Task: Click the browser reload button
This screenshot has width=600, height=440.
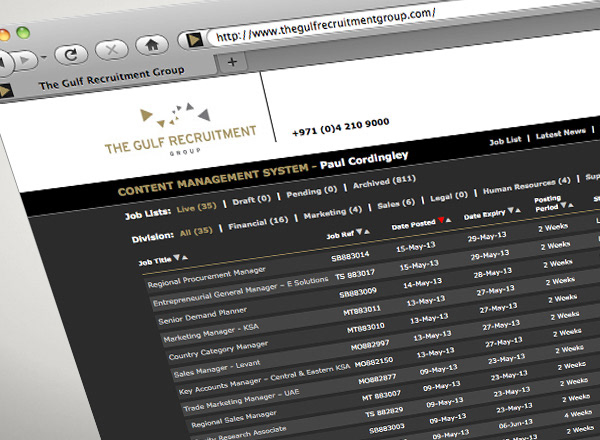Action: point(72,55)
